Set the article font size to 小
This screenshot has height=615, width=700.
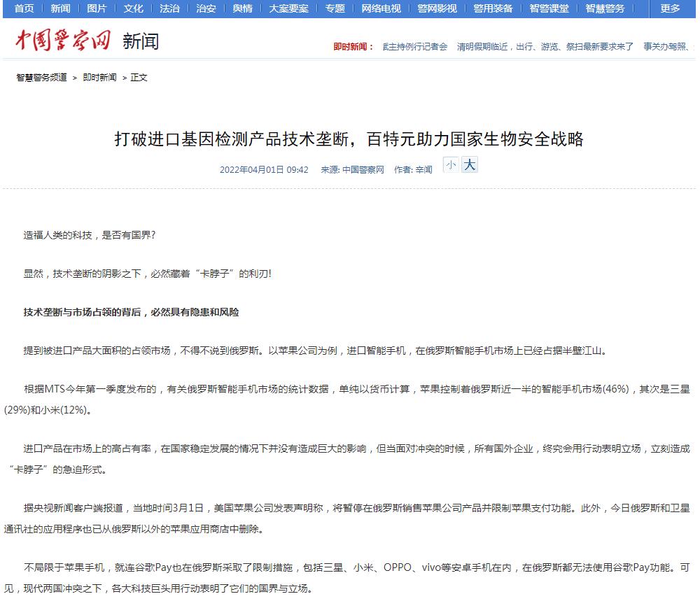(451, 165)
